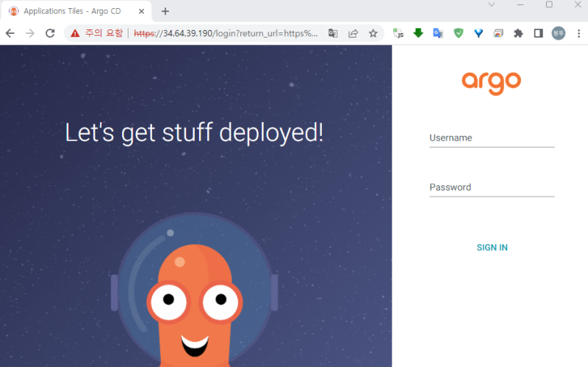Click the browser back arrow
Screen dimensions: 588x367
[x=10, y=33]
